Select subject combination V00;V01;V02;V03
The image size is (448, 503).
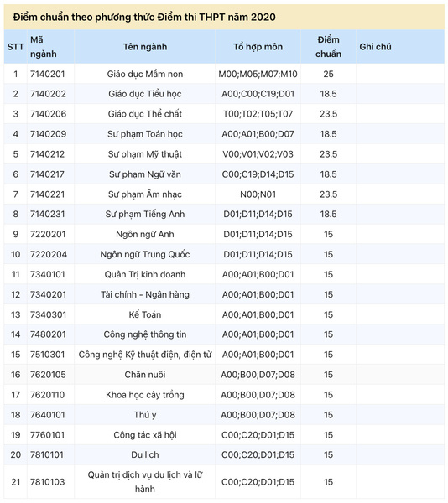pos(258,154)
